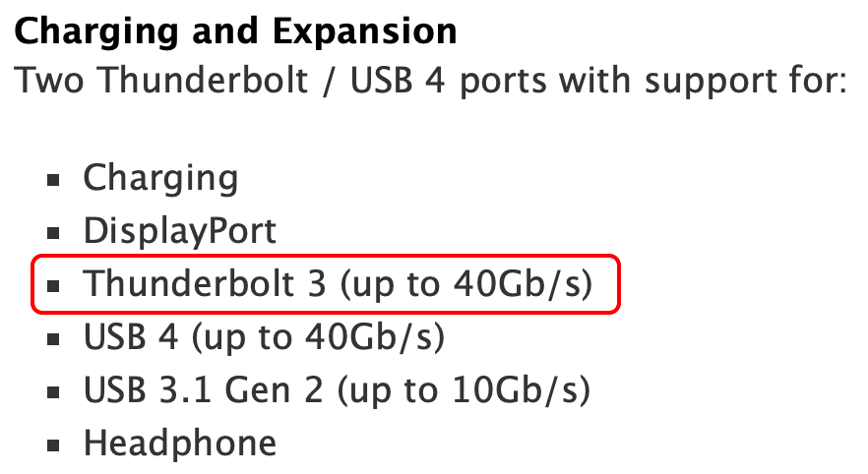The width and height of the screenshot is (868, 474).
Task: Click the word 'Gen' in the USB 3.1 line
Action: coord(258,390)
